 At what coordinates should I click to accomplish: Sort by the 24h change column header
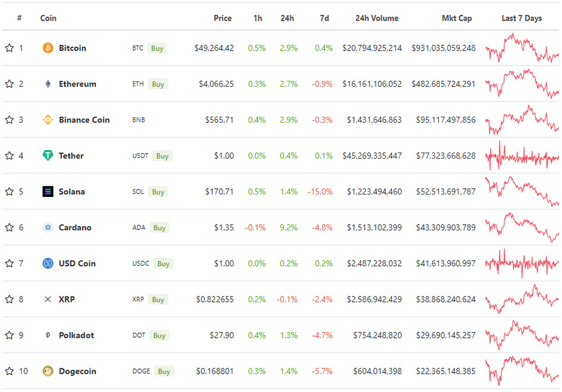point(287,18)
